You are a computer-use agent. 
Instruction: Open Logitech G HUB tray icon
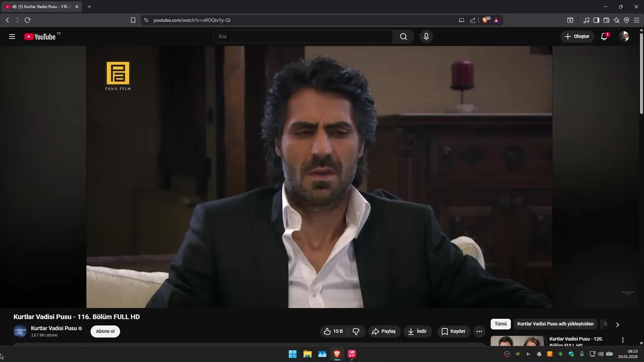click(x=528, y=354)
